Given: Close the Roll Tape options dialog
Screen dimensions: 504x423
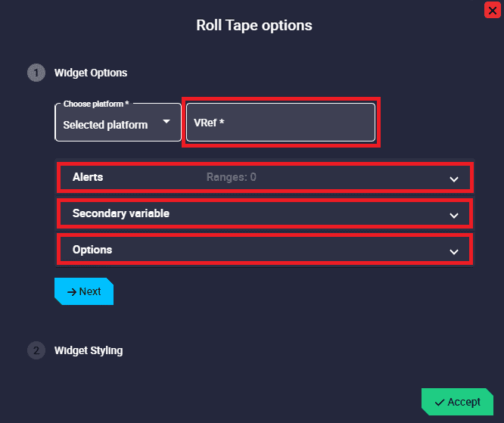Looking at the screenshot, I should pos(491,10).
